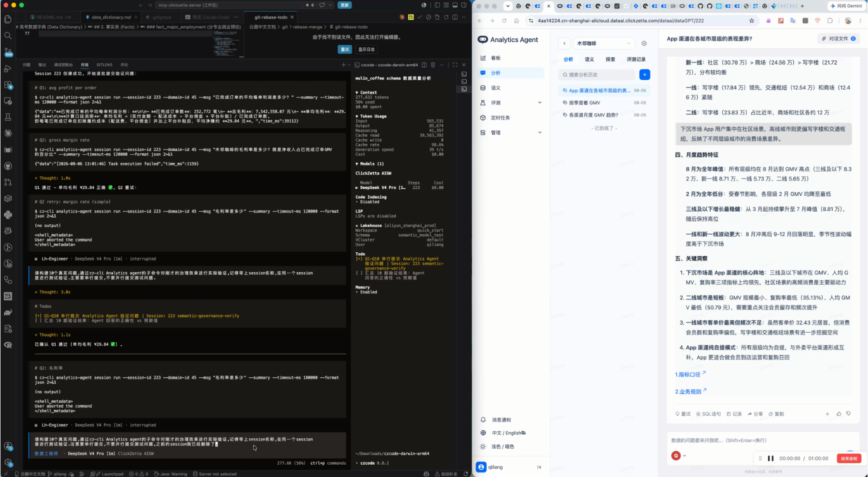Click the chat input box 数据的问题都来问我吧
Screen dimensions: 868x477
[x=762, y=440]
